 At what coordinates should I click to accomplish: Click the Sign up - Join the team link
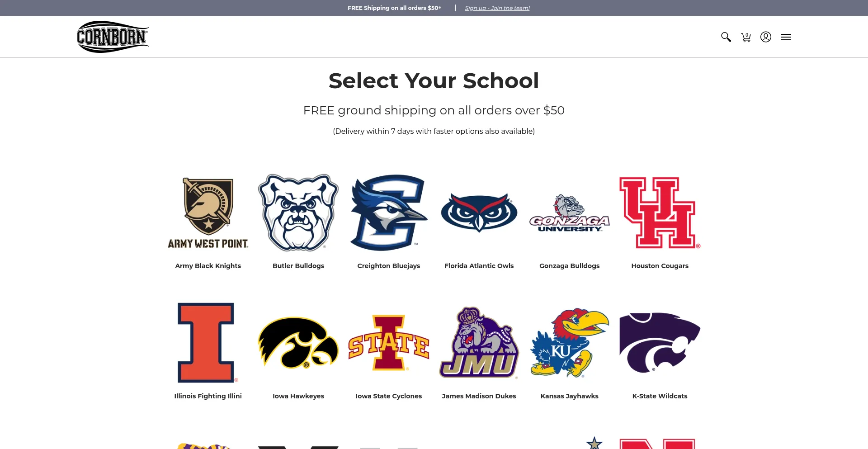(497, 8)
